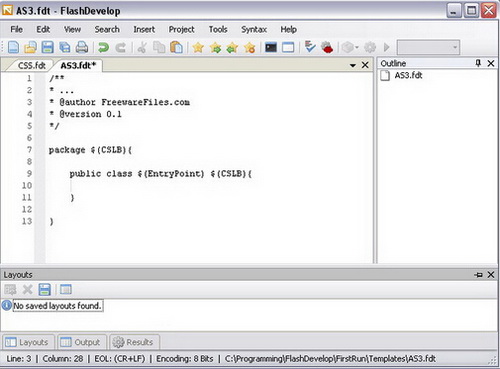Click the Layouts panel window settings icon

pos(66,289)
